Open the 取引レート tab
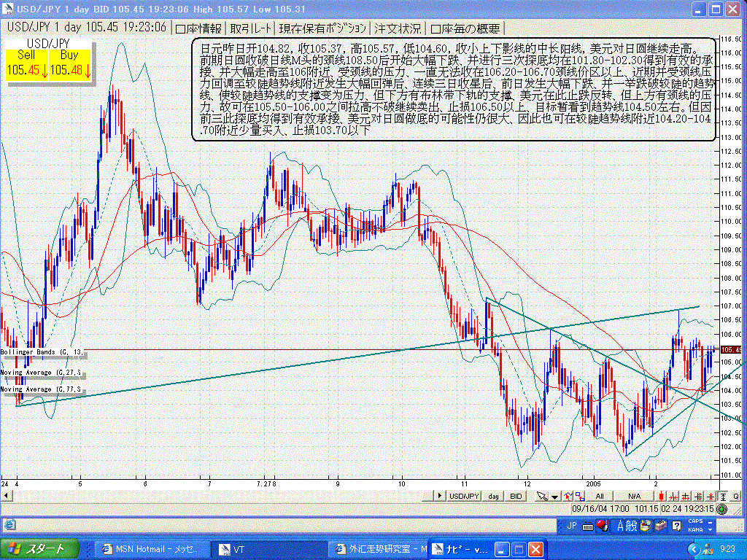Image resolution: width=747 pixels, height=560 pixels. coord(251,28)
